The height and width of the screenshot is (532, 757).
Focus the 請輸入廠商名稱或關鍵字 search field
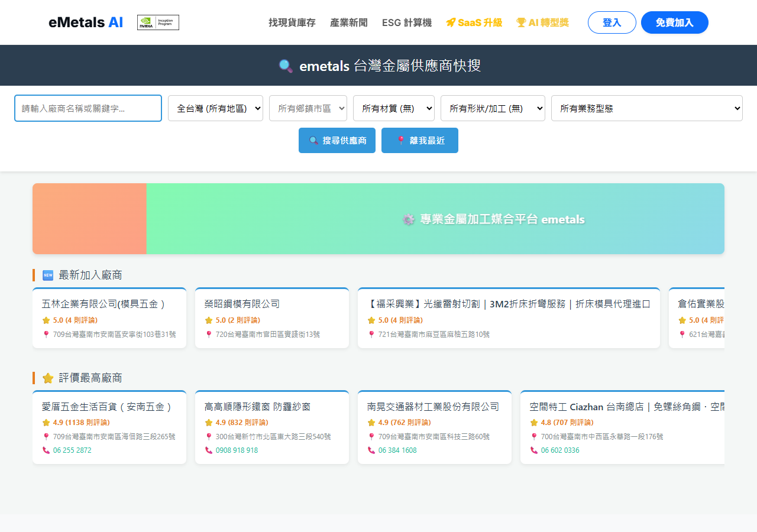point(88,108)
